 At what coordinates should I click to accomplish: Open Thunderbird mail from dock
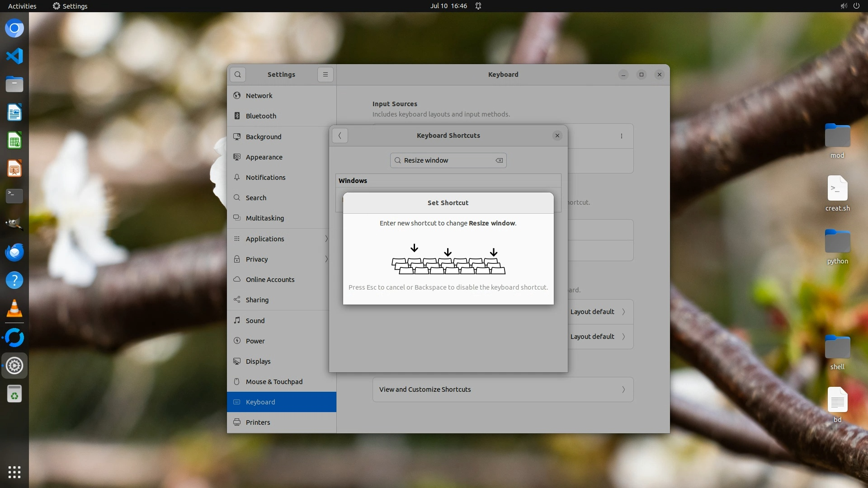coord(14,252)
